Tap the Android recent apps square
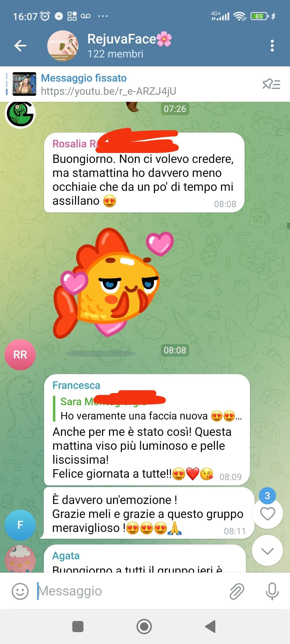Image resolution: width=290 pixels, height=644 pixels. pos(78,627)
